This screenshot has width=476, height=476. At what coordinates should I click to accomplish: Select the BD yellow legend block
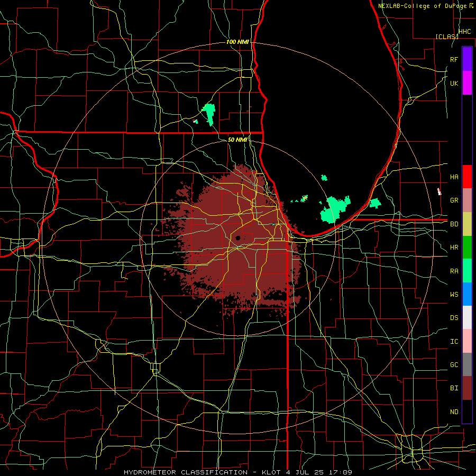click(x=467, y=224)
